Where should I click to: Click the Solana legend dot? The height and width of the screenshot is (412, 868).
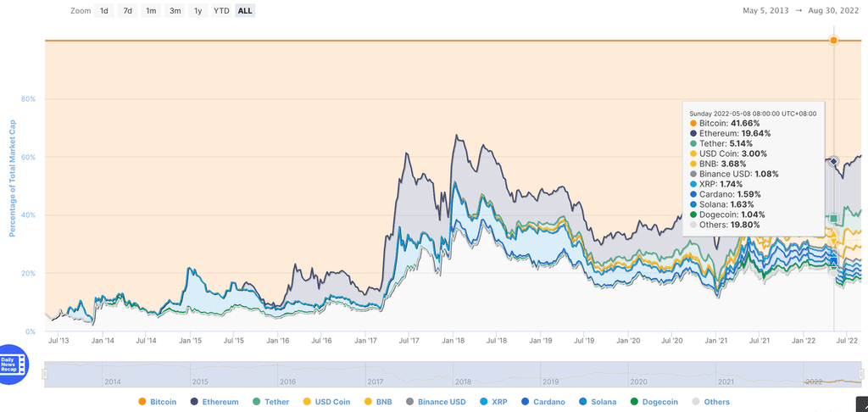[599, 402]
